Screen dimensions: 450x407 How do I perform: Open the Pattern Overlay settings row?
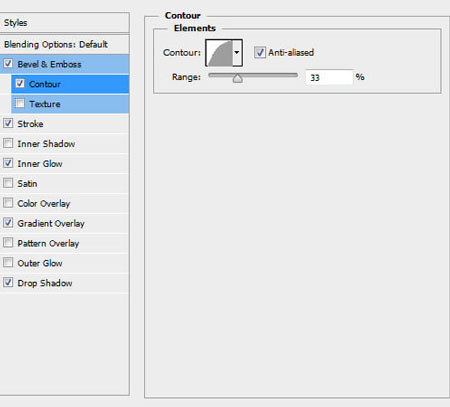pyautogui.click(x=64, y=243)
